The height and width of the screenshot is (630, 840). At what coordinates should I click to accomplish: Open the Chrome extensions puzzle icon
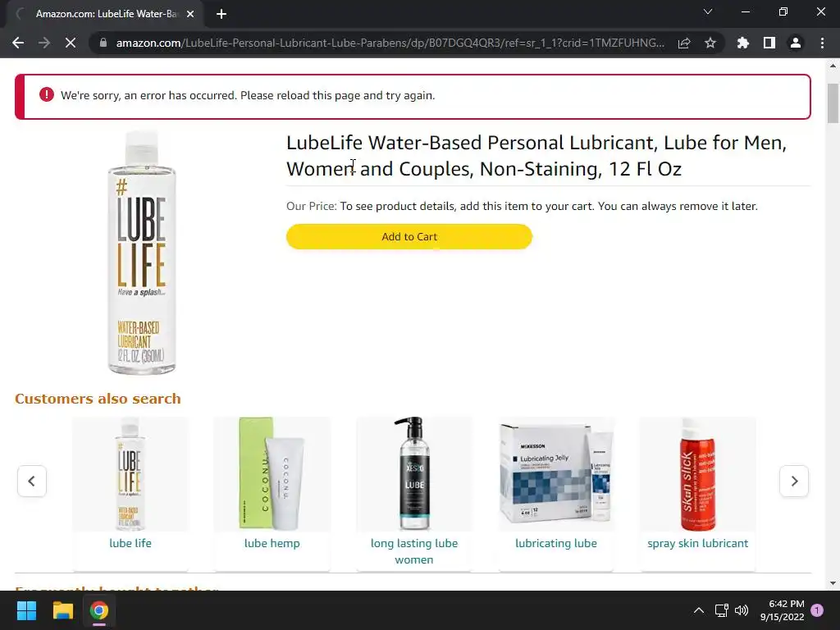point(742,43)
